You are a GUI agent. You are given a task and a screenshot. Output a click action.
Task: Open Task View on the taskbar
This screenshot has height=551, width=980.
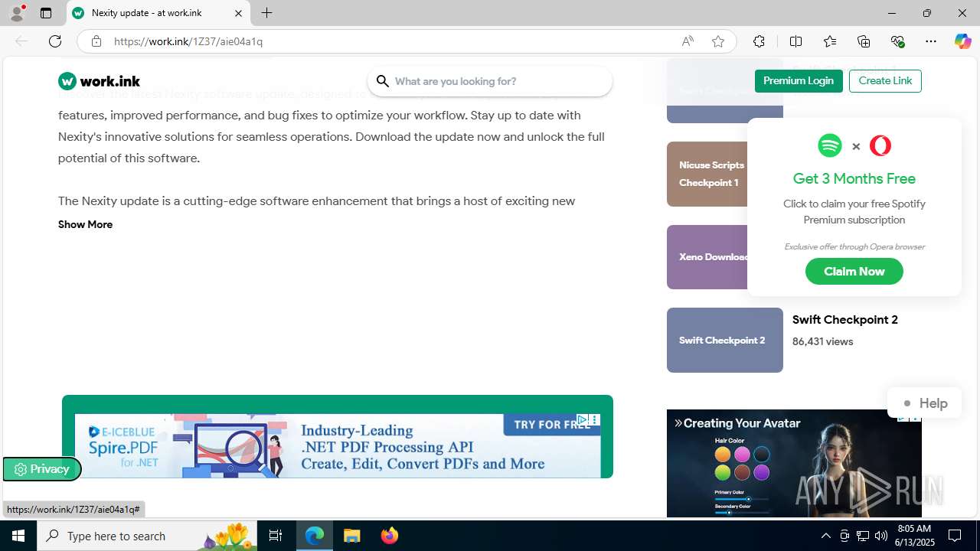pos(276,536)
